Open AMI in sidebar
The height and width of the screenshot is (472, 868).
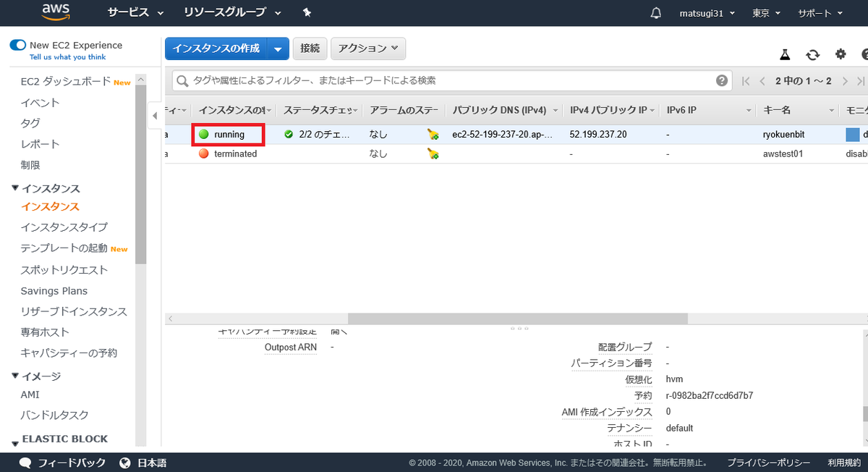click(30, 395)
